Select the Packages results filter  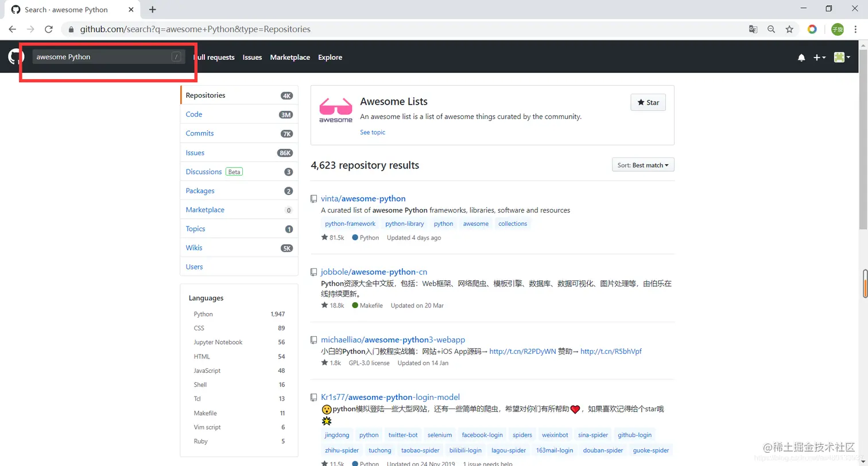239,191
